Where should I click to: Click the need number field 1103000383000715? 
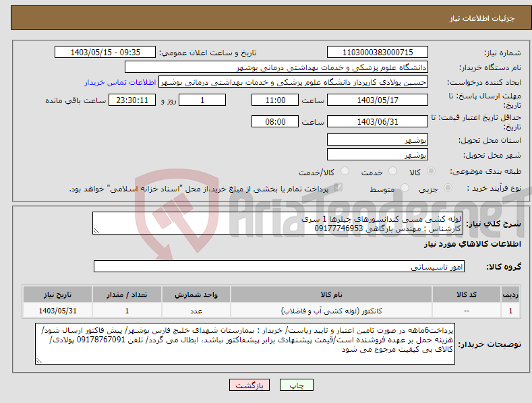point(378,53)
